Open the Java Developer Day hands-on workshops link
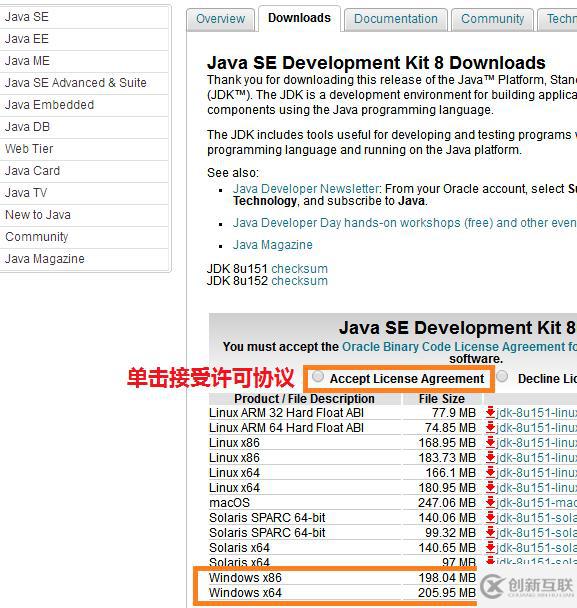 pyautogui.click(x=404, y=223)
